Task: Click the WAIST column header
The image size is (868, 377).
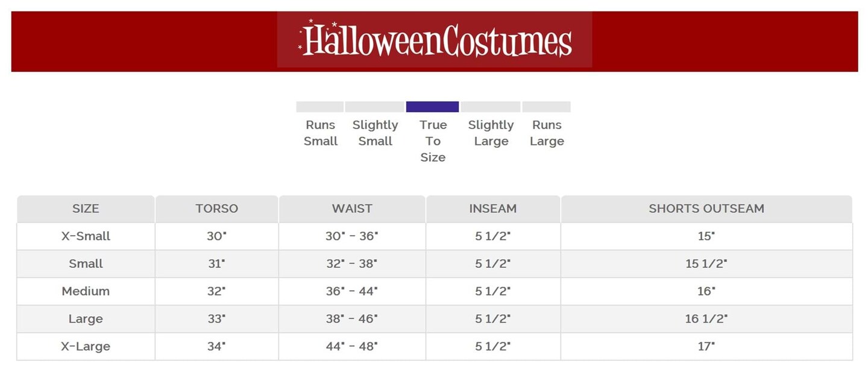Action: point(352,209)
